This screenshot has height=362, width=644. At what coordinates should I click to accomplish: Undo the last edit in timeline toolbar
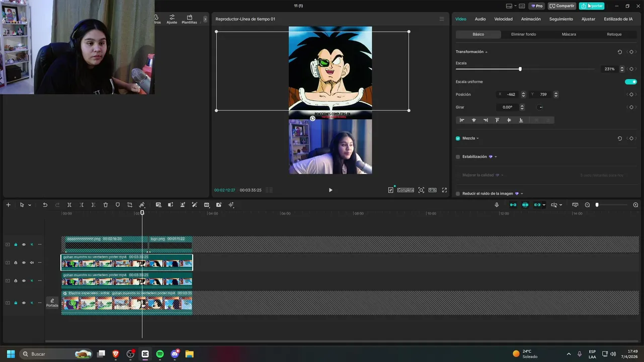(45, 205)
